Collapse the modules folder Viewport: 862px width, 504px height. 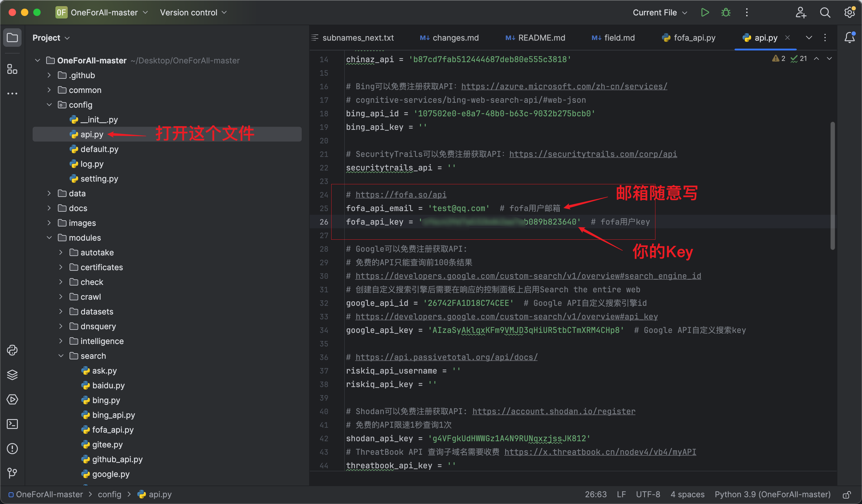pos(49,238)
